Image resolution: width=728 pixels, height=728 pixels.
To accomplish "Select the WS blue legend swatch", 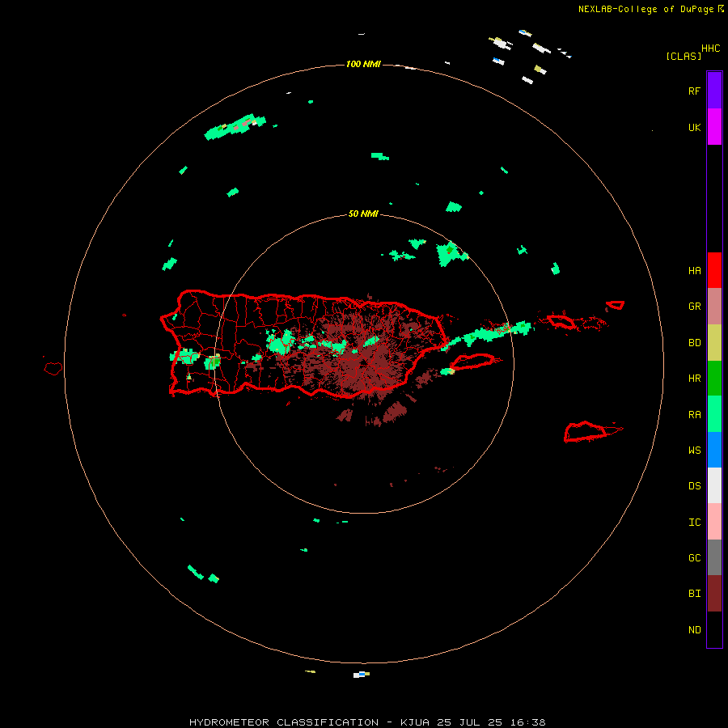I will 714,450.
